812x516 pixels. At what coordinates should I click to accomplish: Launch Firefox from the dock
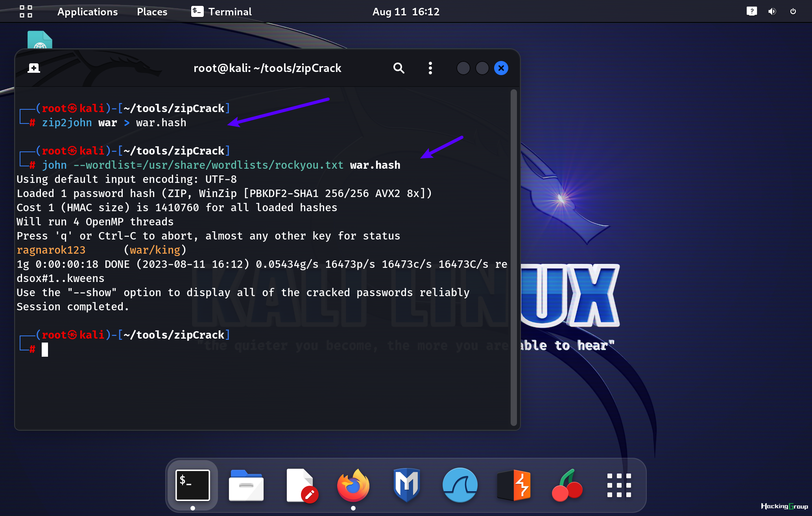[x=353, y=485]
